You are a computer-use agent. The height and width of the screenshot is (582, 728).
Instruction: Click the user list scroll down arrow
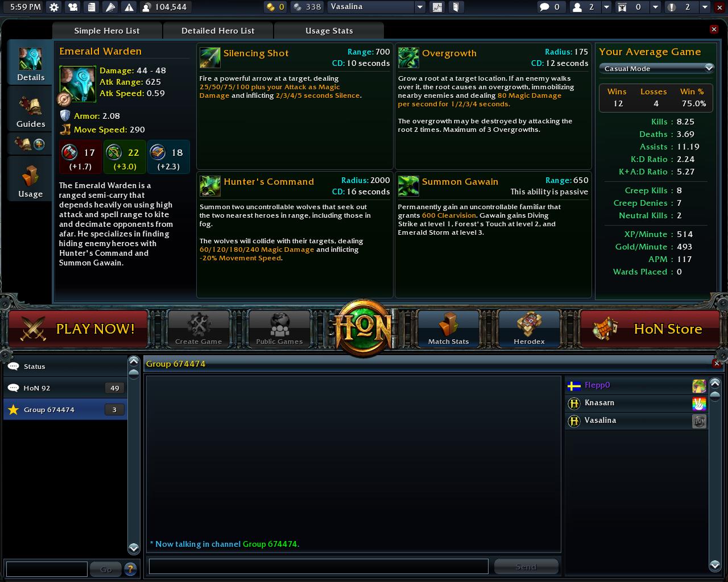pyautogui.click(x=715, y=564)
